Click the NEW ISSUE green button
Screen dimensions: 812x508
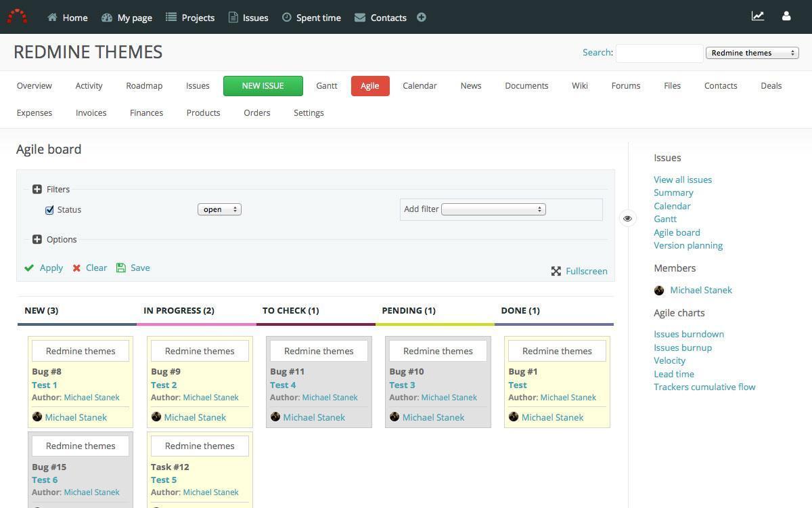[x=263, y=86]
